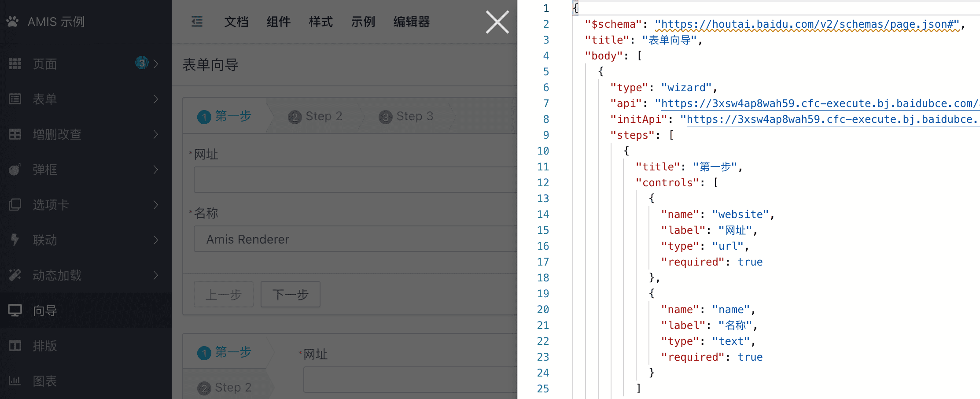
Task: Click the bomb icon beside 弹框
Action: 15,170
